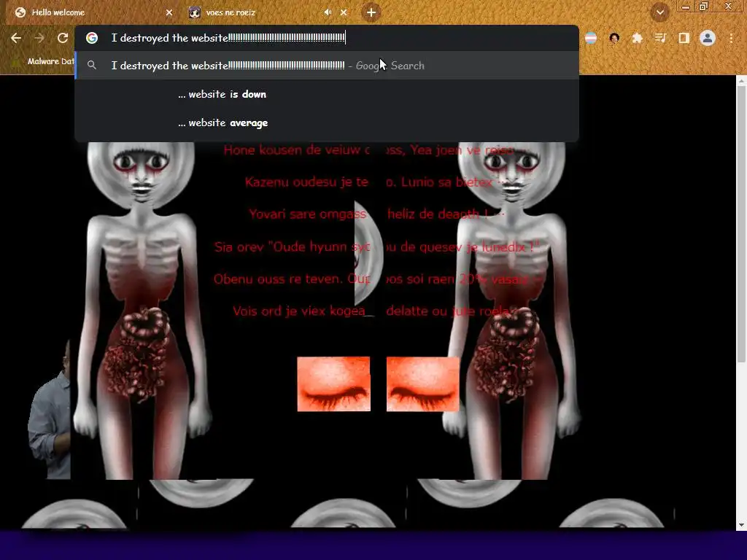Close the 'Hello welcome' tab

(169, 12)
